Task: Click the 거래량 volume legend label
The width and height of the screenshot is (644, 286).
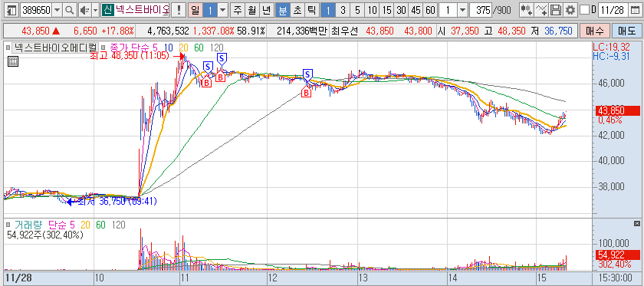Action: click(x=28, y=225)
